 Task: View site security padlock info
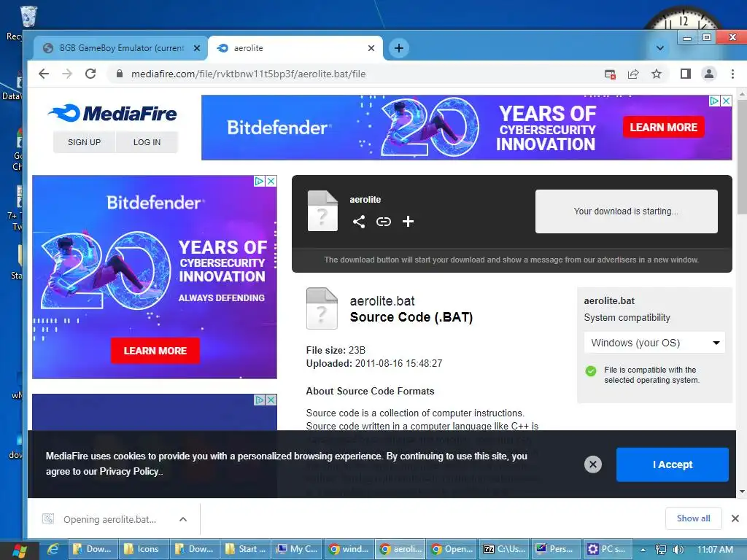point(120,74)
